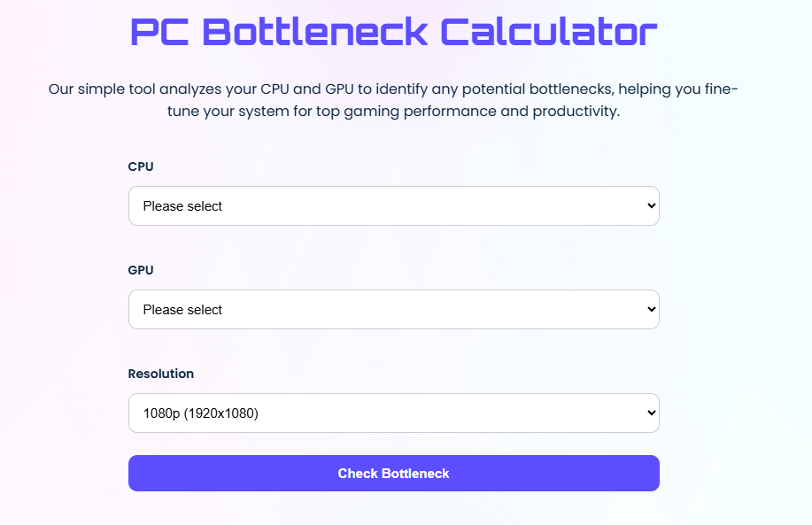Focus the CPU combo box to pick a processor
This screenshot has height=525, width=812.
393,205
